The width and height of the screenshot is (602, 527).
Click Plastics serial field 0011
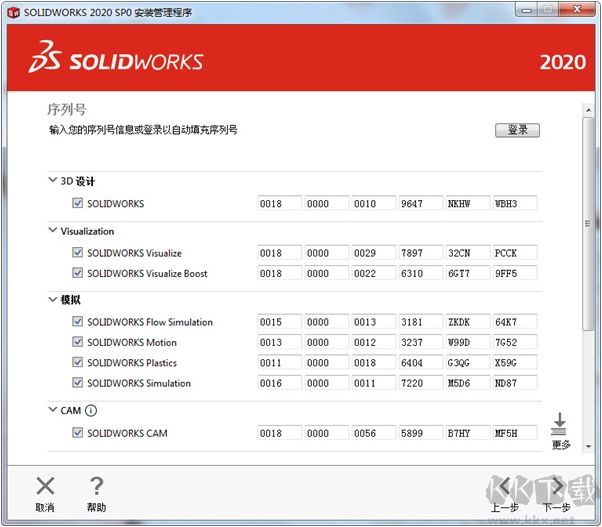point(279,363)
